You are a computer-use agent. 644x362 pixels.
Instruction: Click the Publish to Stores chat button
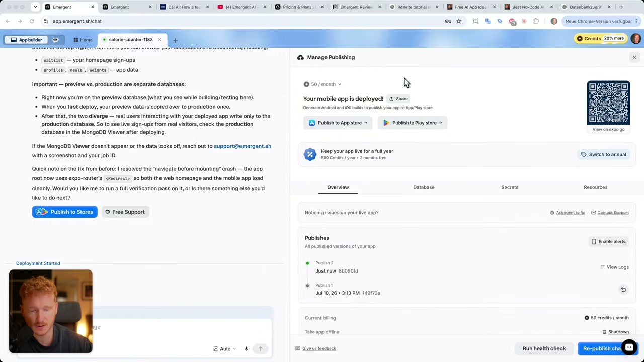pyautogui.click(x=64, y=212)
